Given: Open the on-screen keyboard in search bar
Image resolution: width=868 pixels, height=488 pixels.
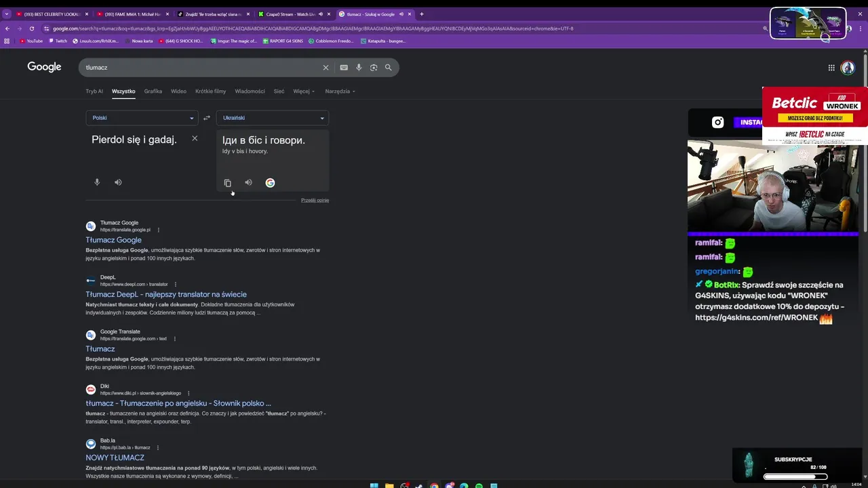Looking at the screenshot, I should pyautogui.click(x=344, y=68).
